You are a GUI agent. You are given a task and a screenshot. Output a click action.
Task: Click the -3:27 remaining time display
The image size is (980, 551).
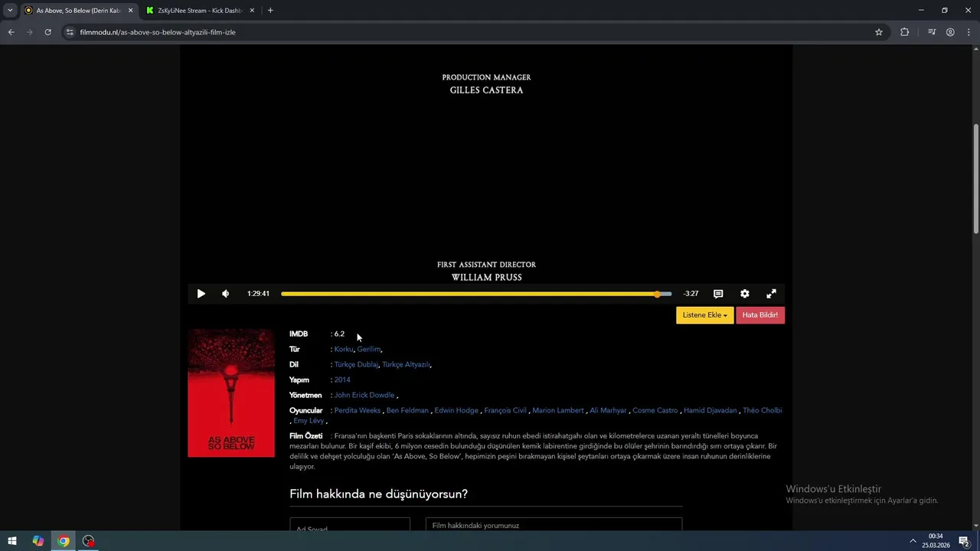(691, 294)
